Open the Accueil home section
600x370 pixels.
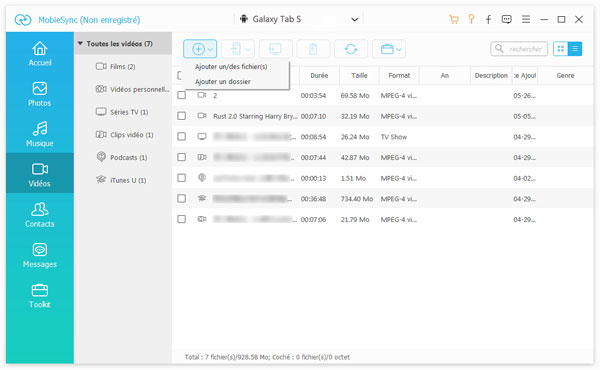pos(40,54)
